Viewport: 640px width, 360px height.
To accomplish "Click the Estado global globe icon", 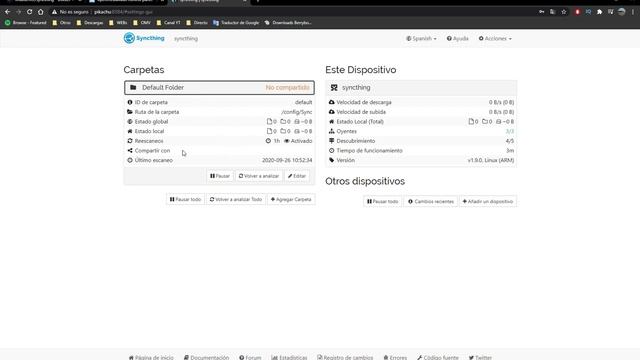I will click(x=130, y=122).
